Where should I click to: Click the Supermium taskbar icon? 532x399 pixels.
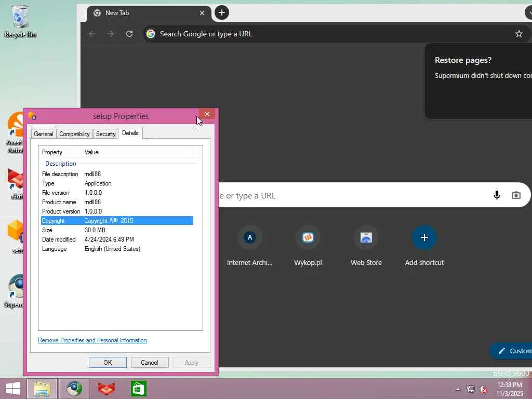(74, 389)
